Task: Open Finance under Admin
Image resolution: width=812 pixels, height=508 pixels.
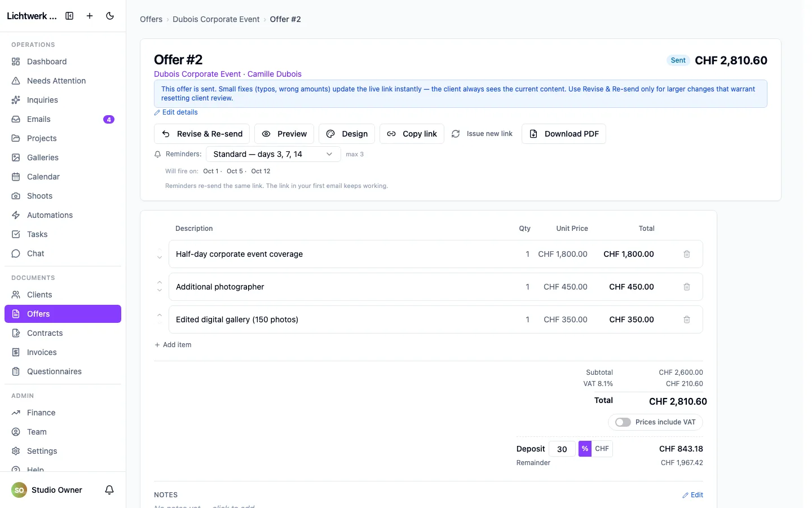Action: pyautogui.click(x=63, y=413)
